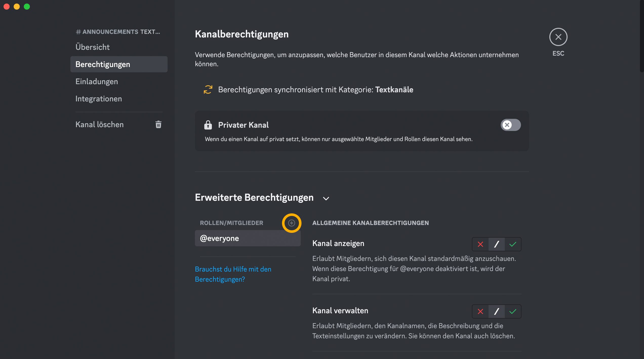
Task: Click the trash icon next to Kanal löschen
Action: [x=158, y=124]
